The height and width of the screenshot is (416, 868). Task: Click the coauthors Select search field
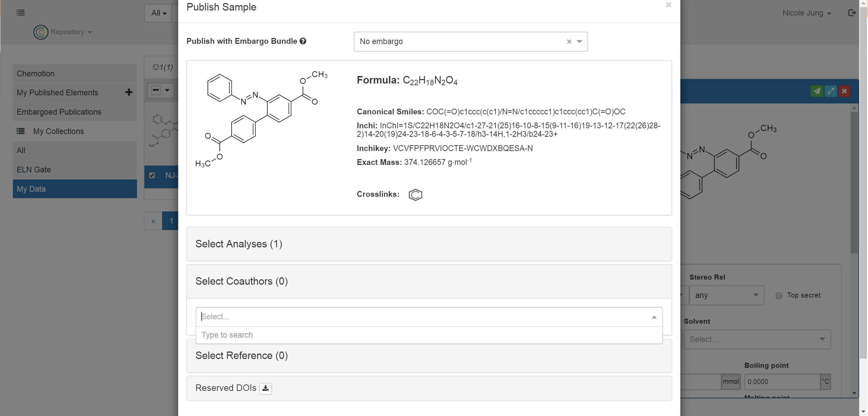click(424, 317)
